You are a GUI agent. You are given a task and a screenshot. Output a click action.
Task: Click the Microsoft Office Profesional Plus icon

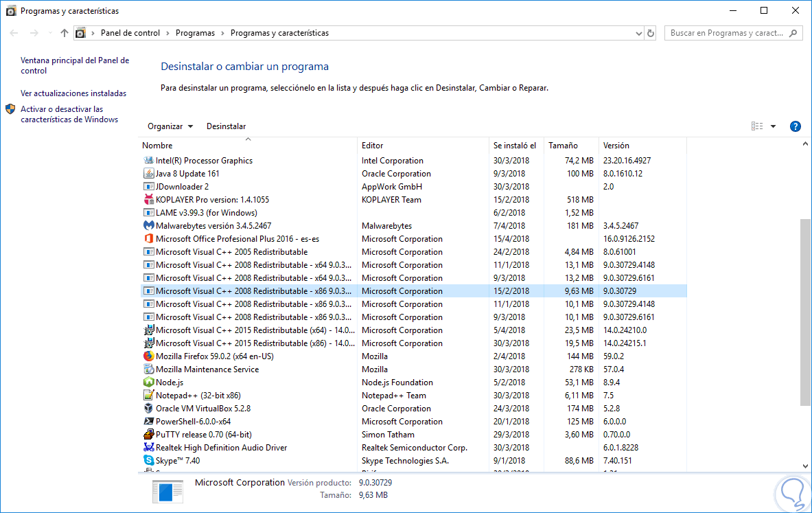coord(149,239)
